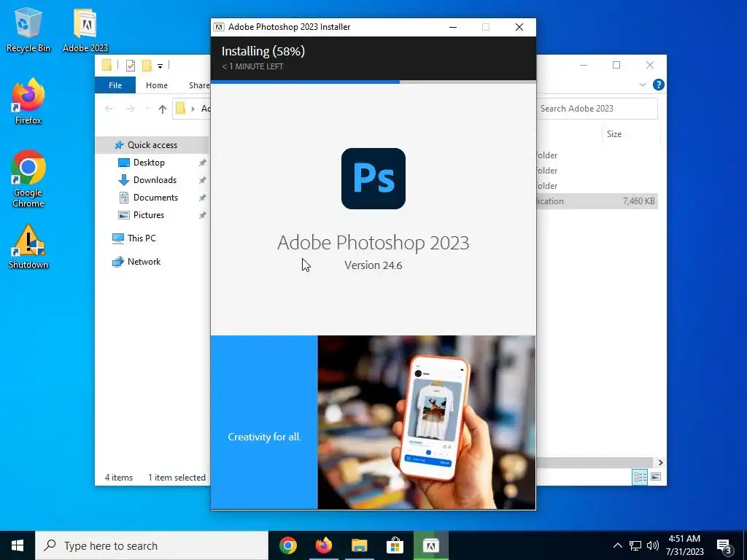Click the taskbar search box
This screenshot has height=560, width=747.
click(x=152, y=545)
